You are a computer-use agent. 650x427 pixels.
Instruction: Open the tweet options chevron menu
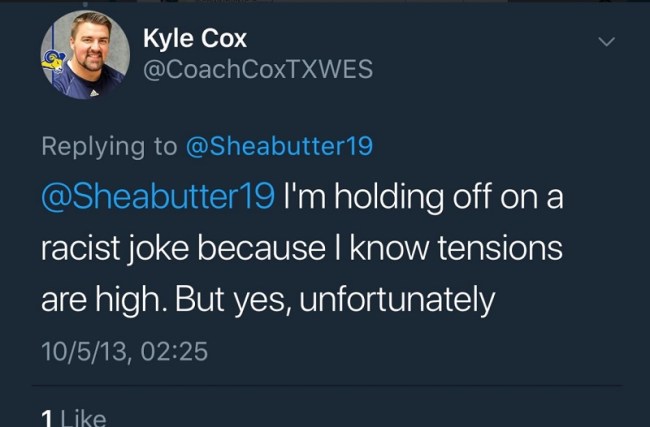(604, 43)
